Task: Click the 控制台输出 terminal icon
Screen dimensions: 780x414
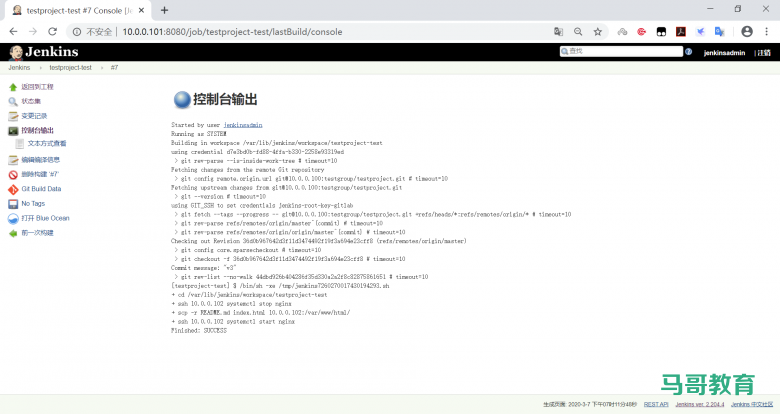Action: pos(13,131)
